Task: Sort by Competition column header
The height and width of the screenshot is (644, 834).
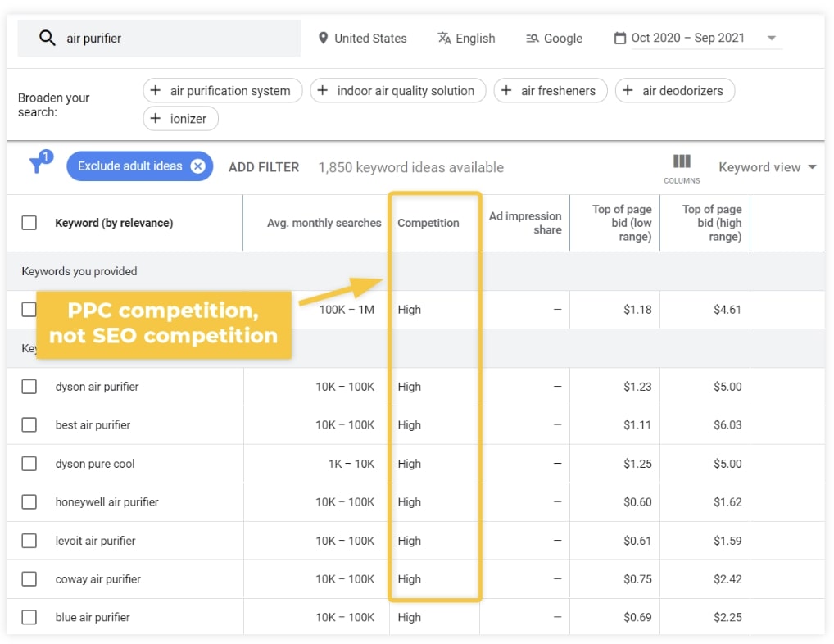Action: 428,223
